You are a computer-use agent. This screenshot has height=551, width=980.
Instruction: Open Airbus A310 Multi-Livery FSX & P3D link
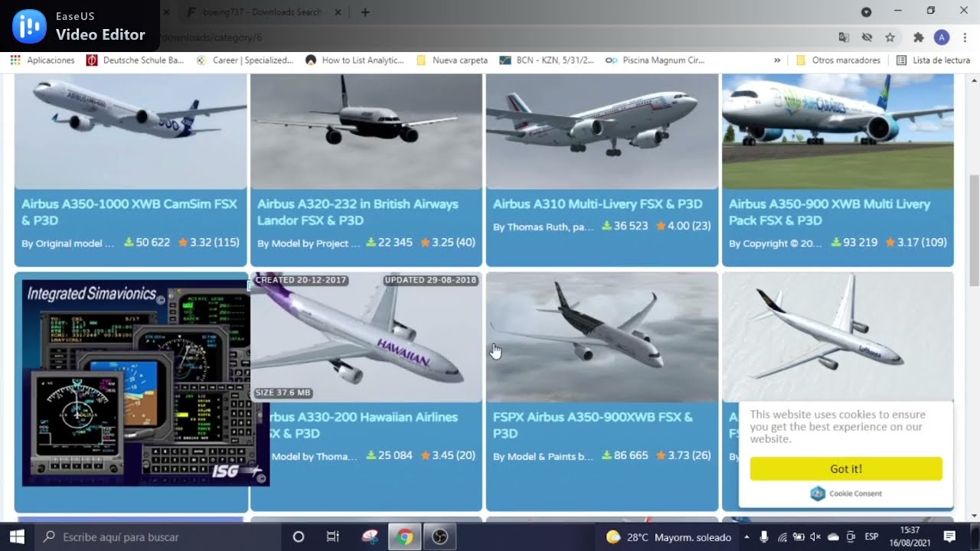coord(597,204)
